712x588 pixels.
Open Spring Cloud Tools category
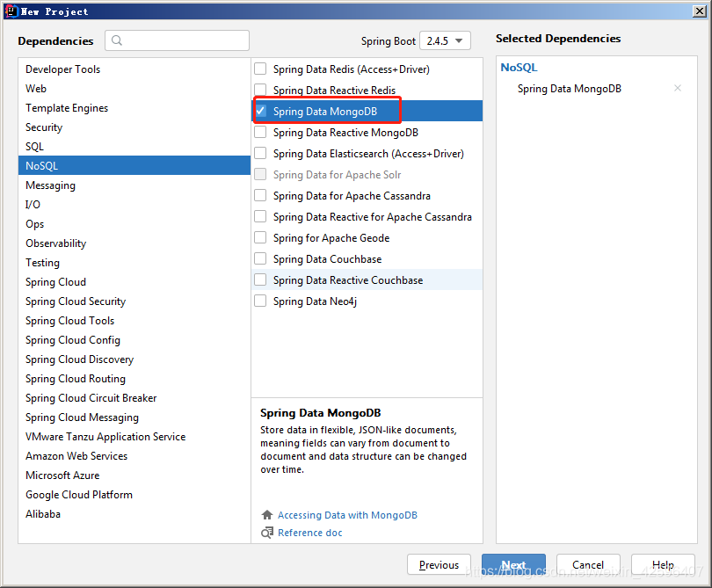[x=134, y=321]
